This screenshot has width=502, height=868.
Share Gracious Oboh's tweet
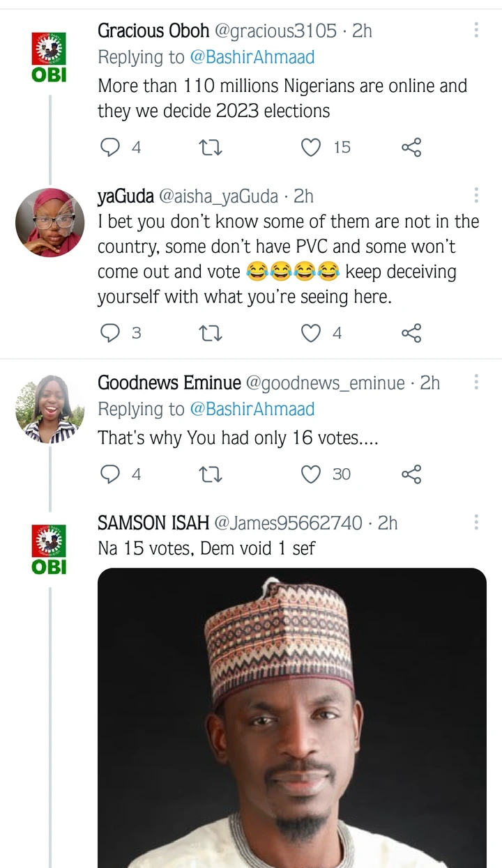(x=411, y=148)
